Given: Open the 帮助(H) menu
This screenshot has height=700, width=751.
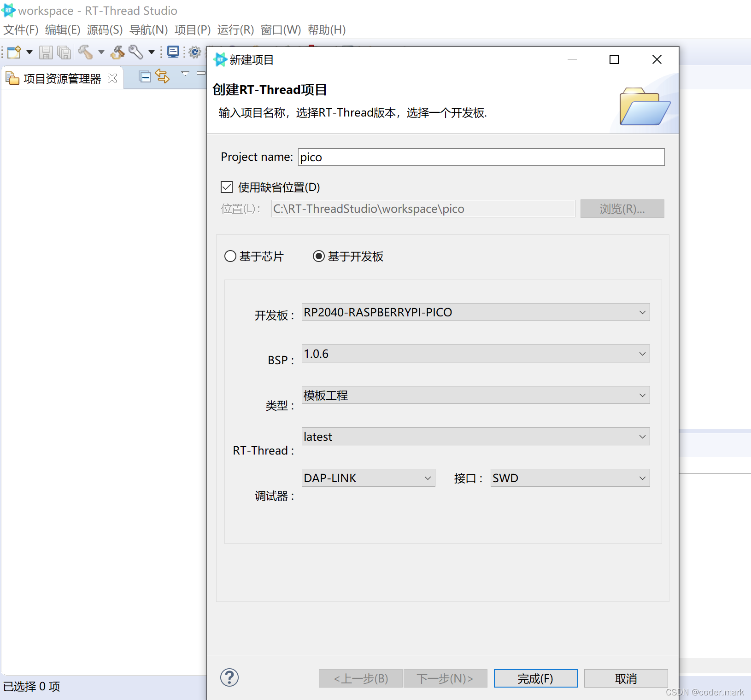Looking at the screenshot, I should click(327, 30).
